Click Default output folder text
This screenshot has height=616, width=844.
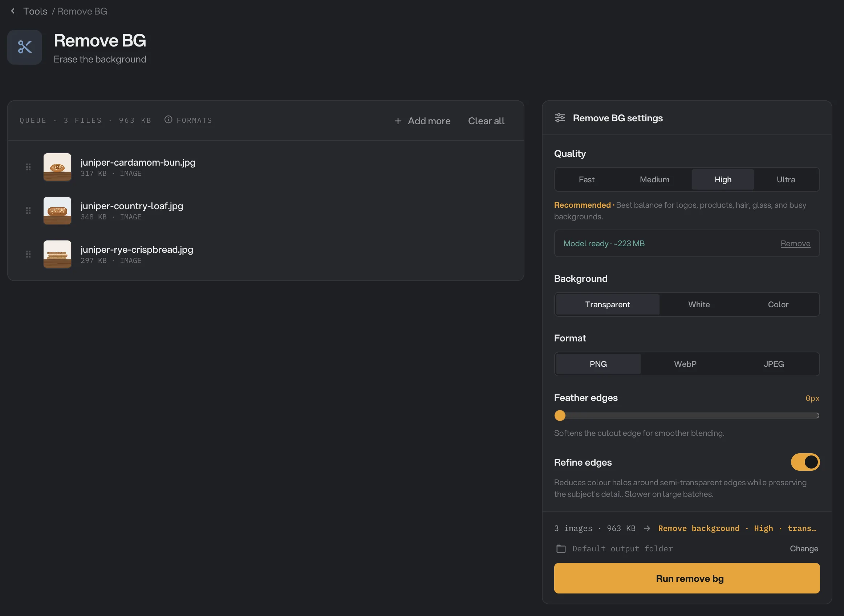[622, 548]
